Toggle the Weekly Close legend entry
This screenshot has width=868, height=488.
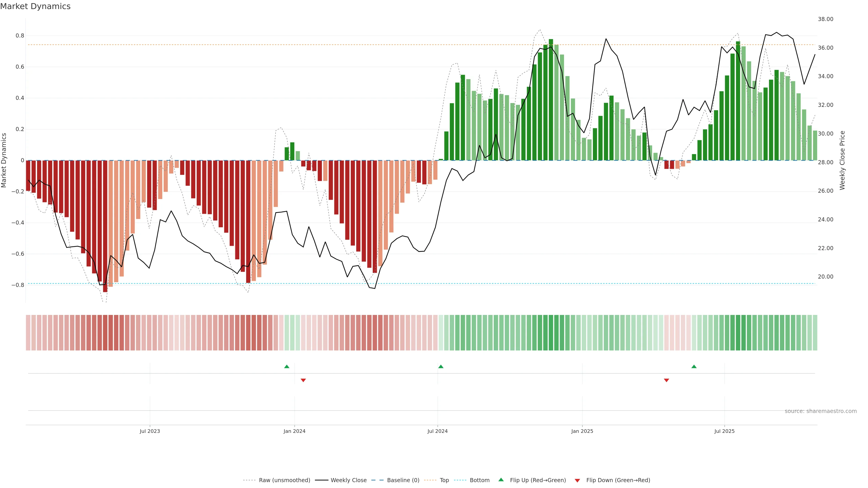pos(348,480)
